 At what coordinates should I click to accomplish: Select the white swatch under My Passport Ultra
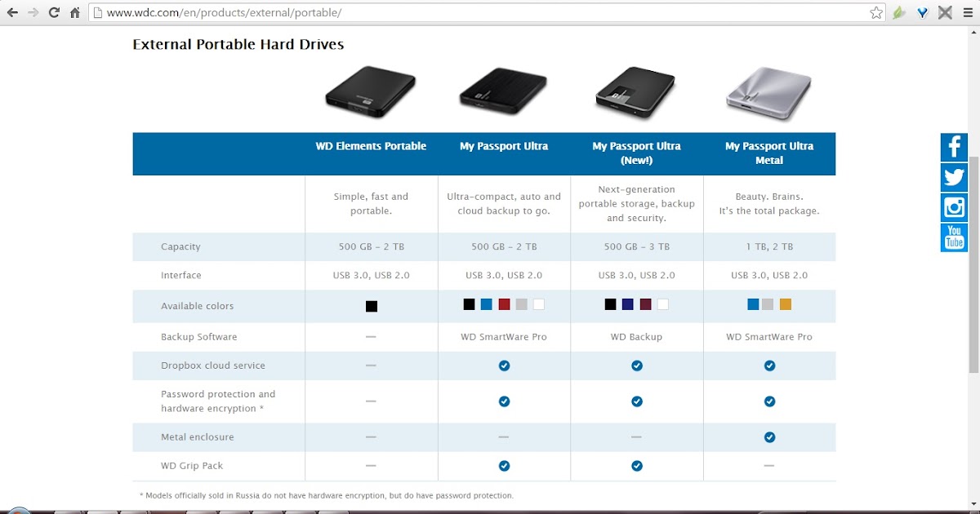(x=538, y=304)
